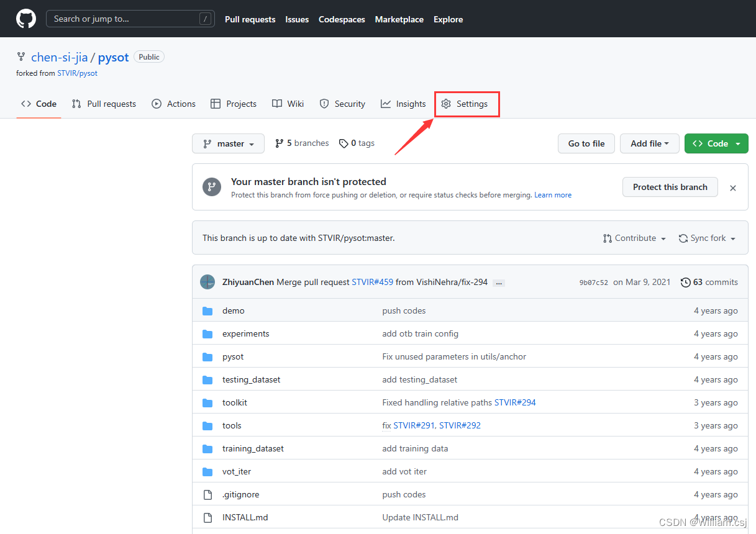This screenshot has width=756, height=534.
Task: Click 'add otb train config' commit message
Action: click(421, 333)
